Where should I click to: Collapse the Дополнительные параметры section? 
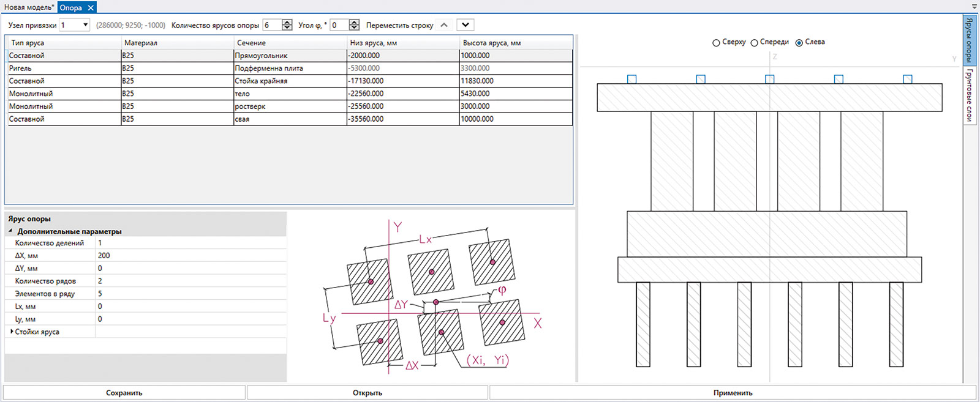10,231
